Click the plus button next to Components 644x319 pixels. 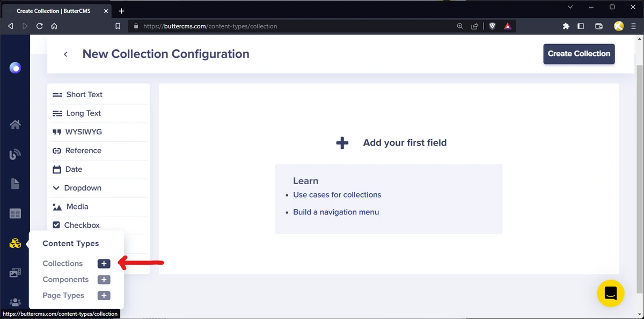pyautogui.click(x=104, y=280)
